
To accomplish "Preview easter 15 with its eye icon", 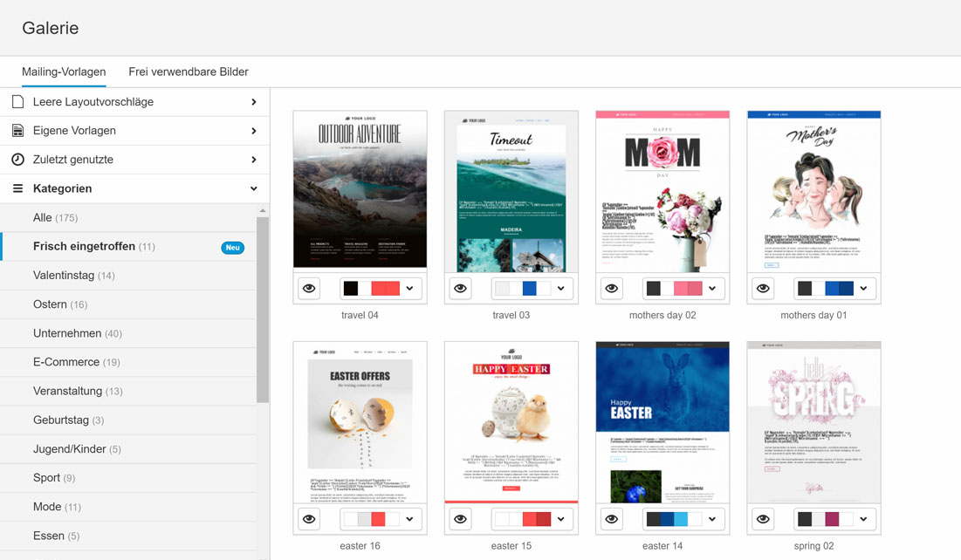I will coord(460,519).
